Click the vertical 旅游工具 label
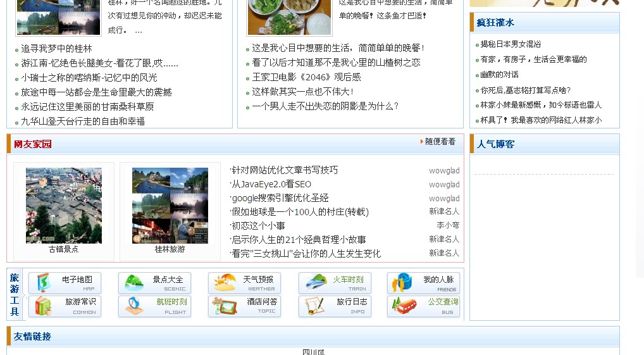The height and width of the screenshot is (355, 644). (x=15, y=294)
